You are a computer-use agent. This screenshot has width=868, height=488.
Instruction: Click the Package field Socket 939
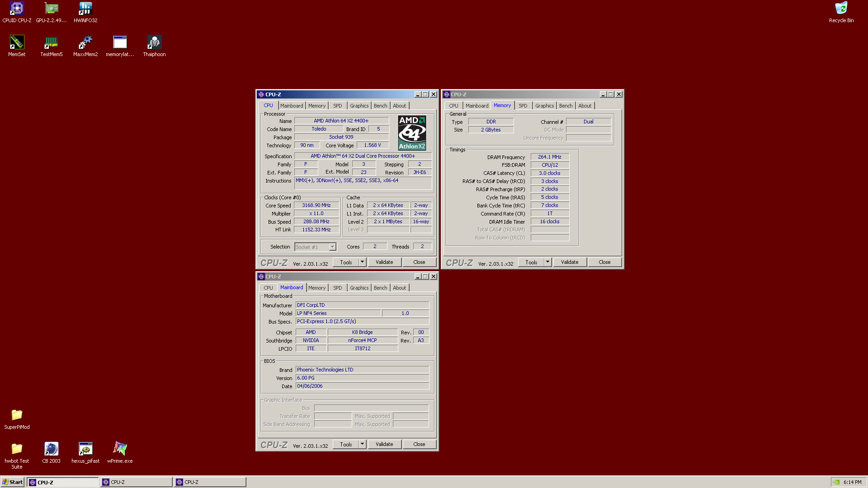coord(341,137)
